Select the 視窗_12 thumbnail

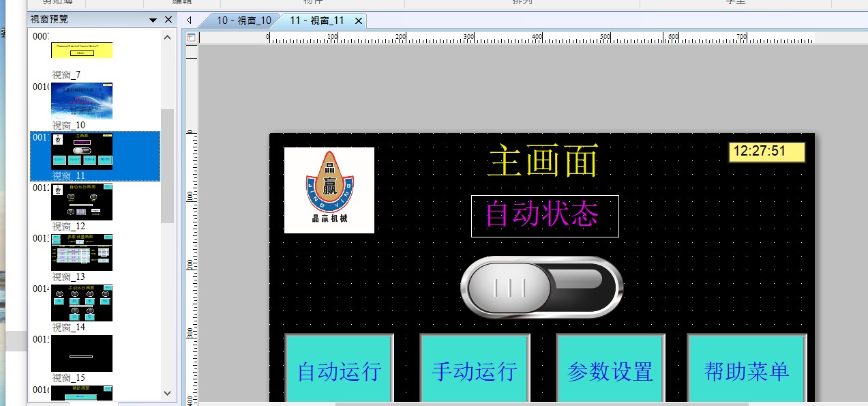[x=82, y=202]
